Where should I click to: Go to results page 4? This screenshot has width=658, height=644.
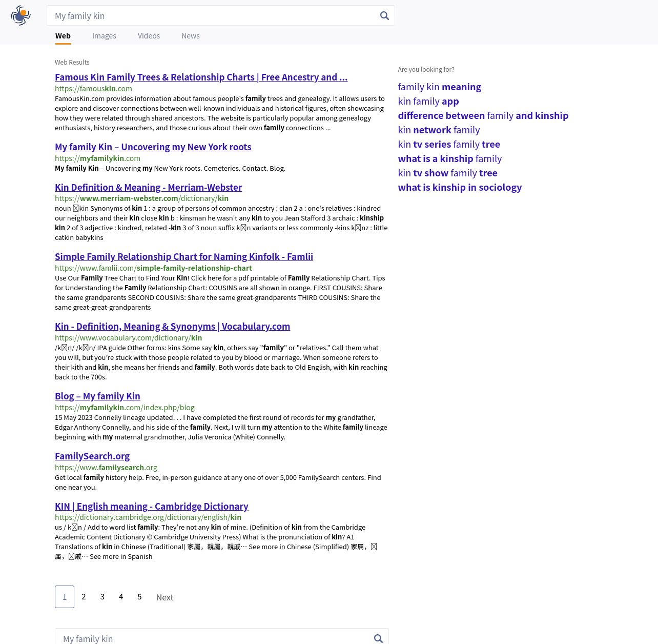[x=121, y=597]
